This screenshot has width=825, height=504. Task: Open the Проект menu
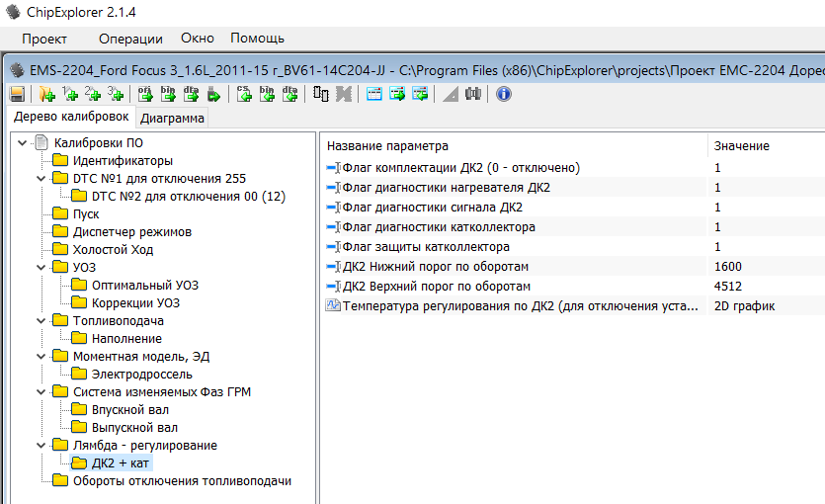44,39
